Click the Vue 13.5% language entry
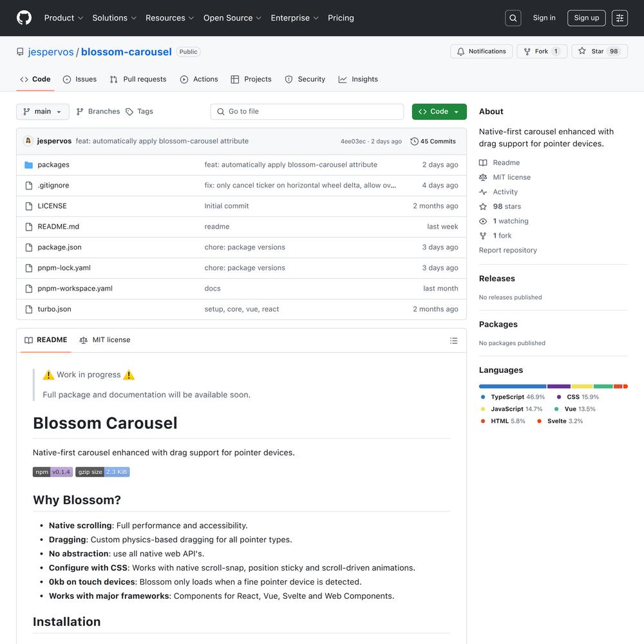The width and height of the screenshot is (644, 644). pyautogui.click(x=575, y=409)
